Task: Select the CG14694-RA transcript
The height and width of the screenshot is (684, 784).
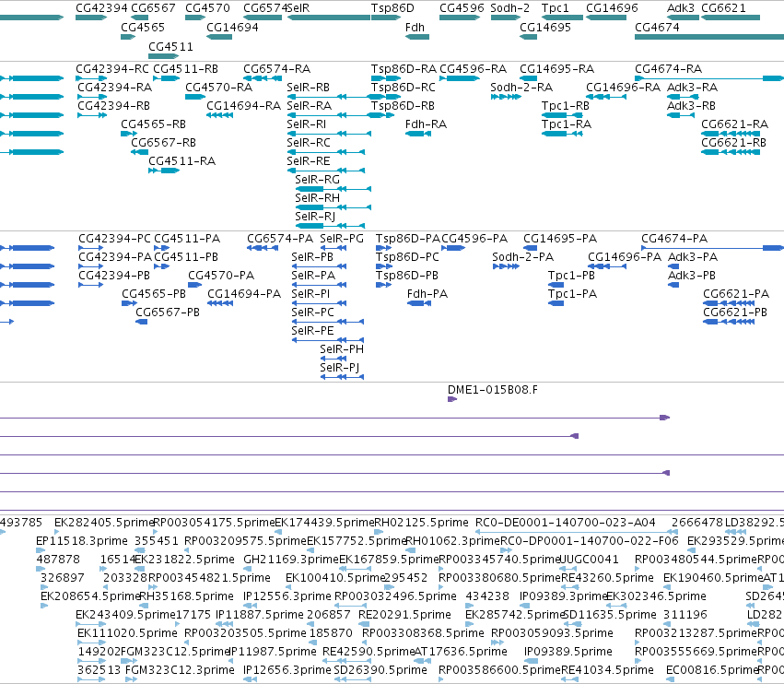Action: 219,115
